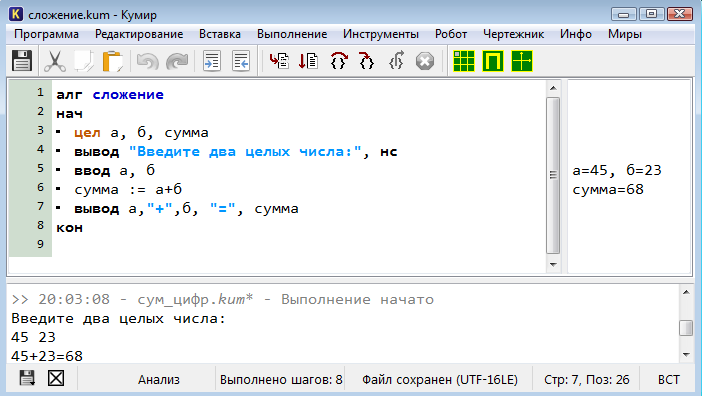Click the run program icon with red arrow
The height and width of the screenshot is (396, 702).
coord(279,61)
